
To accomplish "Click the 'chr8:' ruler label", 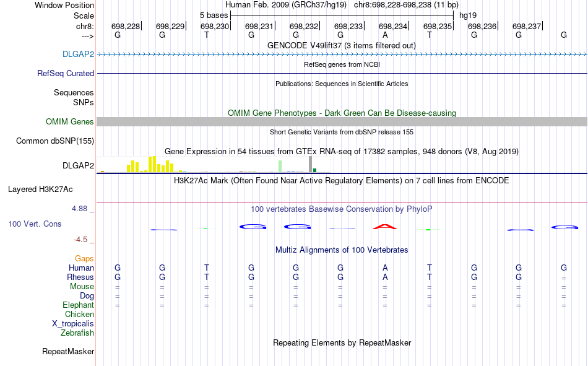I will pos(85,26).
